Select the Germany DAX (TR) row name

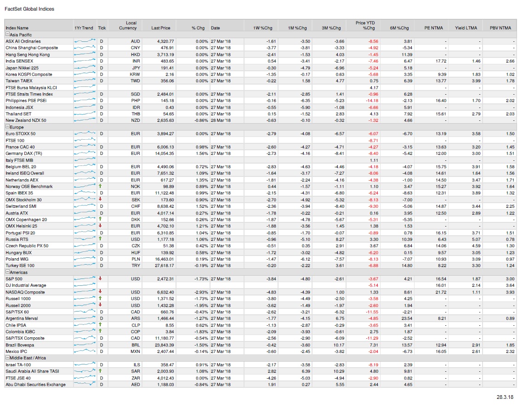(x=24, y=153)
